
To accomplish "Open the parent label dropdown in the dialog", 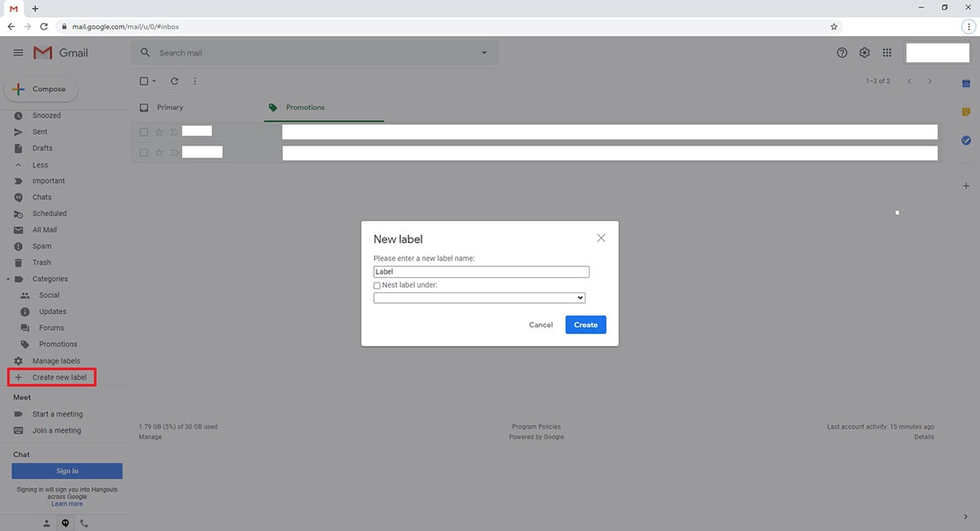I will (x=479, y=297).
